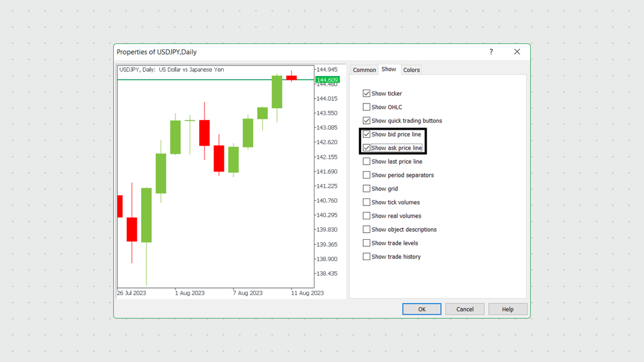
Task: Open the Colors tab
Action: pos(411,70)
